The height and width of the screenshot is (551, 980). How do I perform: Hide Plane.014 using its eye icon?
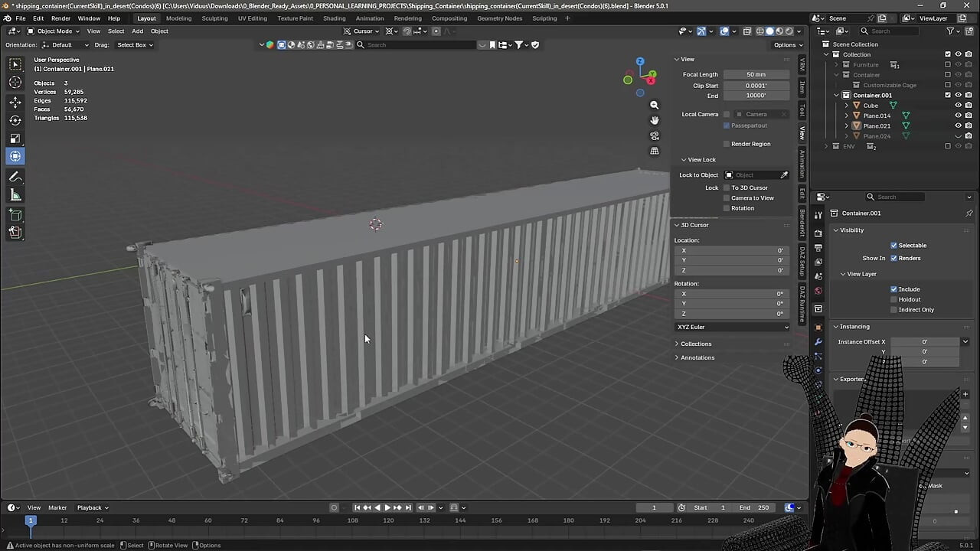click(958, 116)
